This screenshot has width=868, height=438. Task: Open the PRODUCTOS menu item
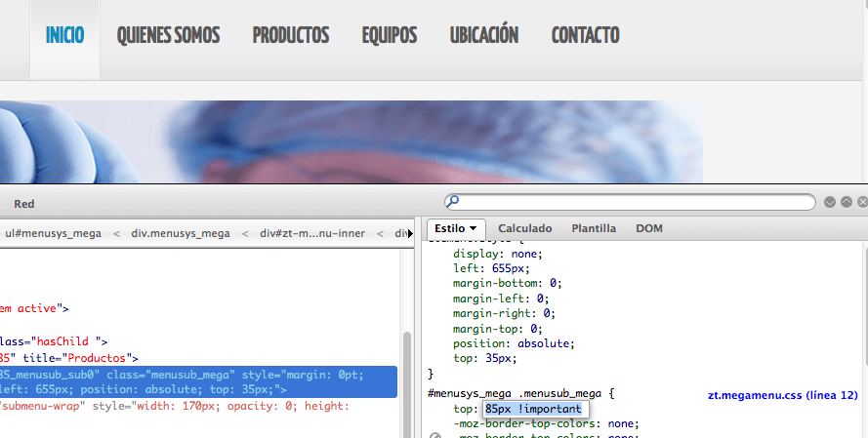(x=291, y=35)
